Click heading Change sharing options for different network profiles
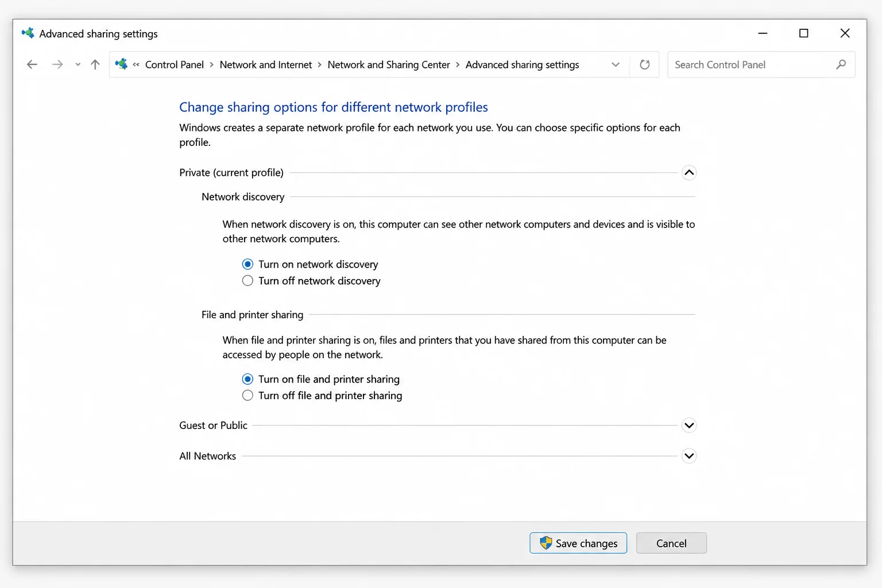The image size is (882, 588). click(x=334, y=107)
